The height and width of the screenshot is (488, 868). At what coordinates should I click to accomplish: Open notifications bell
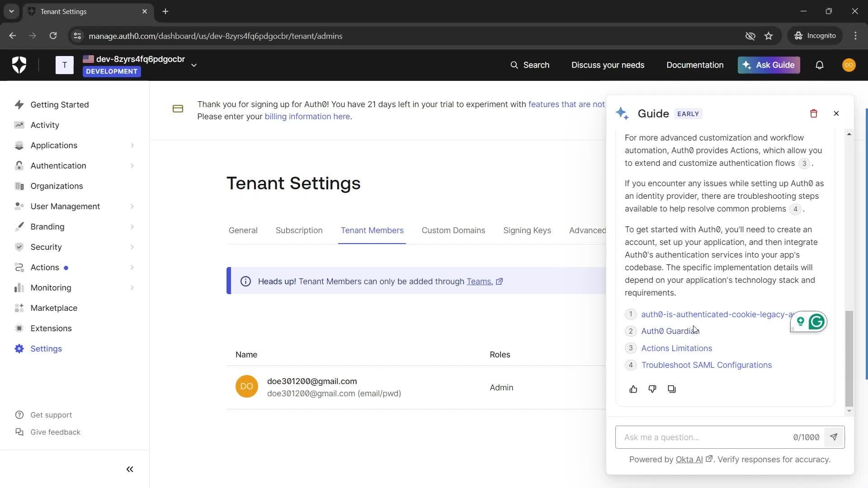[819, 65]
